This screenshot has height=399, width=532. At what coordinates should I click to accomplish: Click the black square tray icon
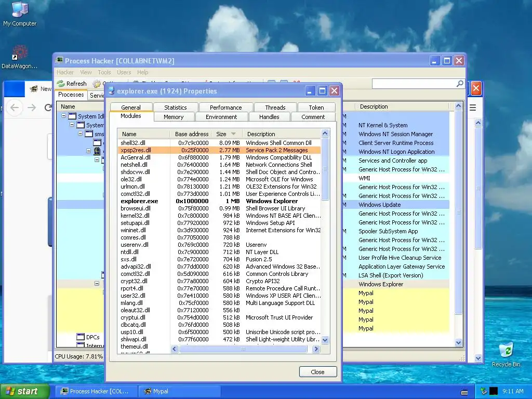pos(494,391)
